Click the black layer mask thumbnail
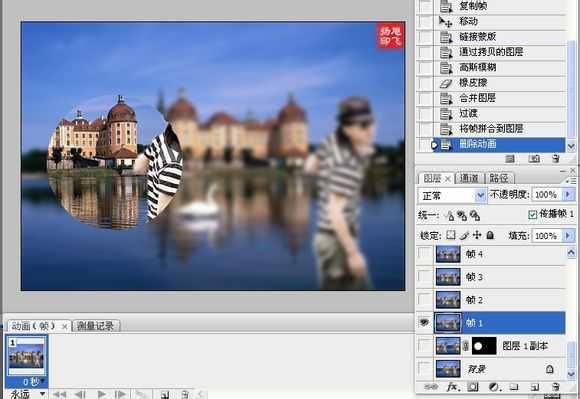 (484, 346)
